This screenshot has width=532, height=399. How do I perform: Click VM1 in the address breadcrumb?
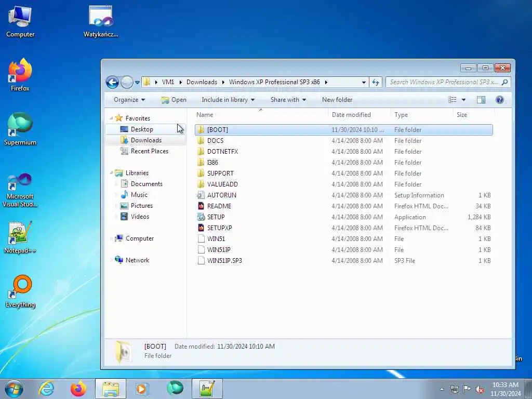click(x=168, y=82)
